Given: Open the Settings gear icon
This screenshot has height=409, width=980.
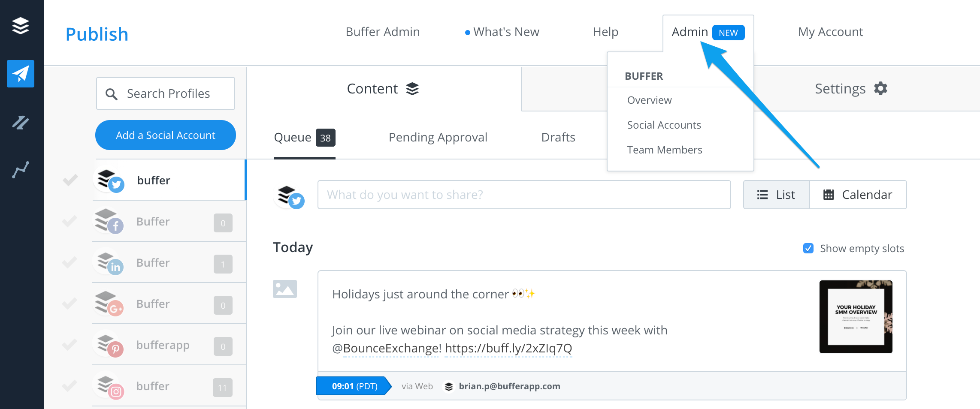Looking at the screenshot, I should [880, 89].
